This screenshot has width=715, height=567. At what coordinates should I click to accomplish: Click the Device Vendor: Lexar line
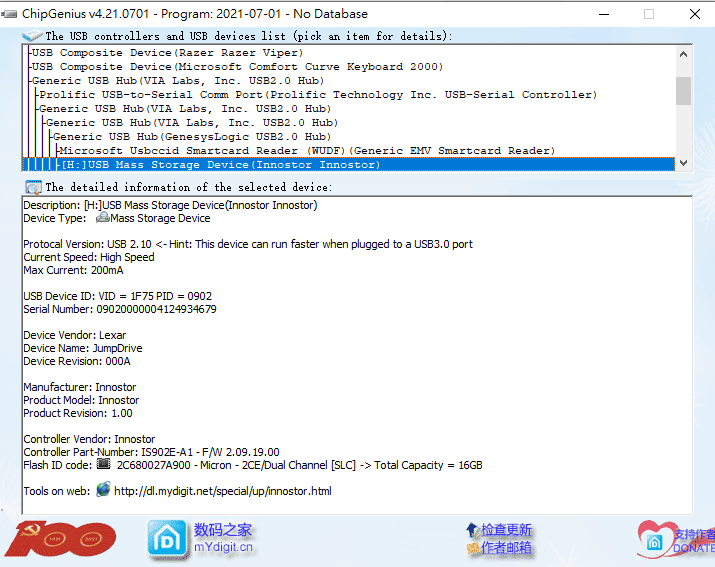coord(75,335)
